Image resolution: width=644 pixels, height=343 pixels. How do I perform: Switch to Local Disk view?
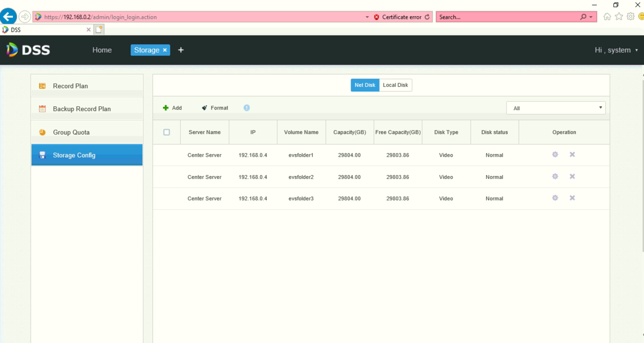click(x=396, y=85)
